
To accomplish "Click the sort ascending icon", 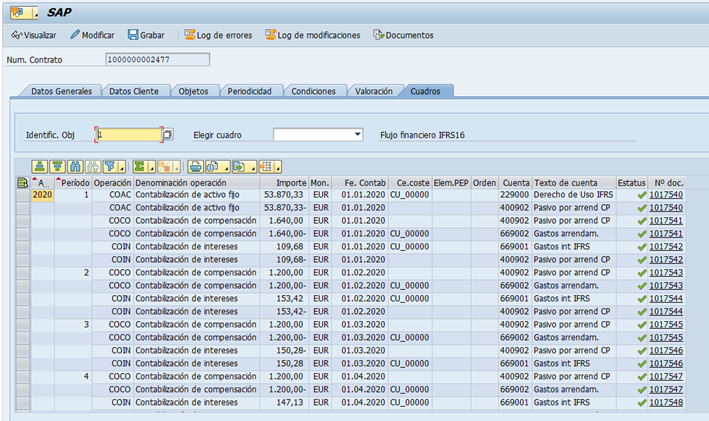I will (39, 166).
